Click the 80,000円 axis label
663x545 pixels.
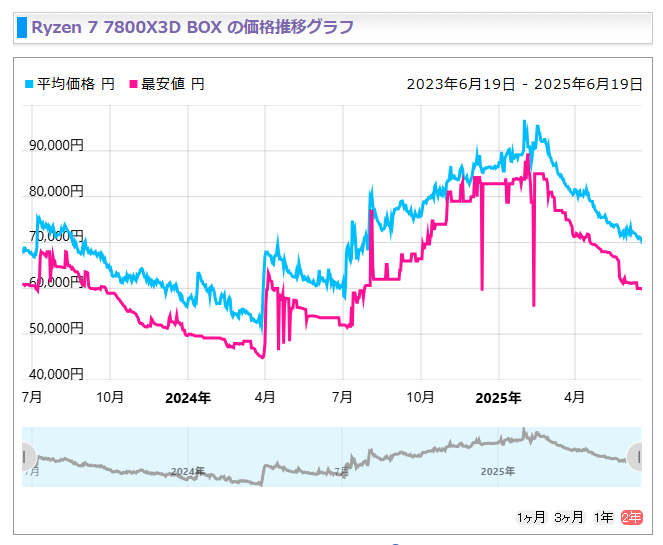pos(56,191)
